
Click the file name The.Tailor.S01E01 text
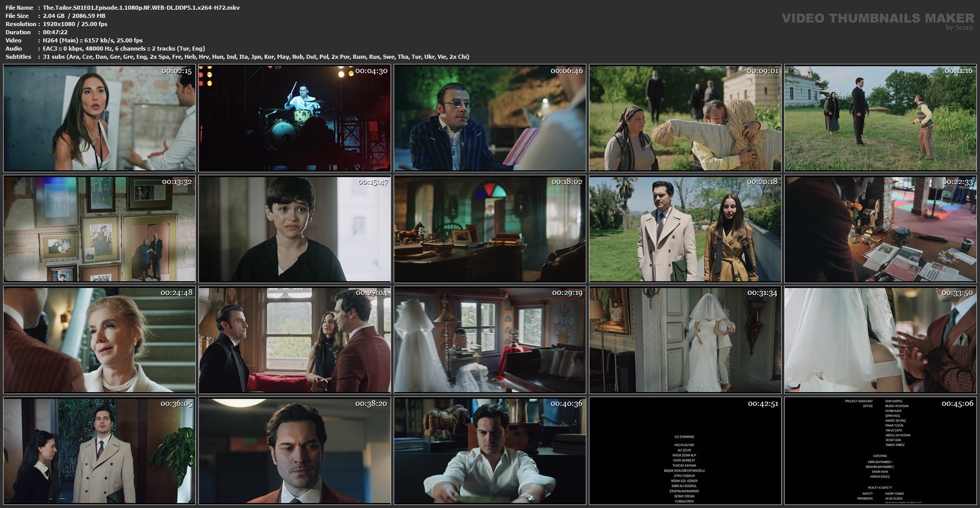point(142,8)
